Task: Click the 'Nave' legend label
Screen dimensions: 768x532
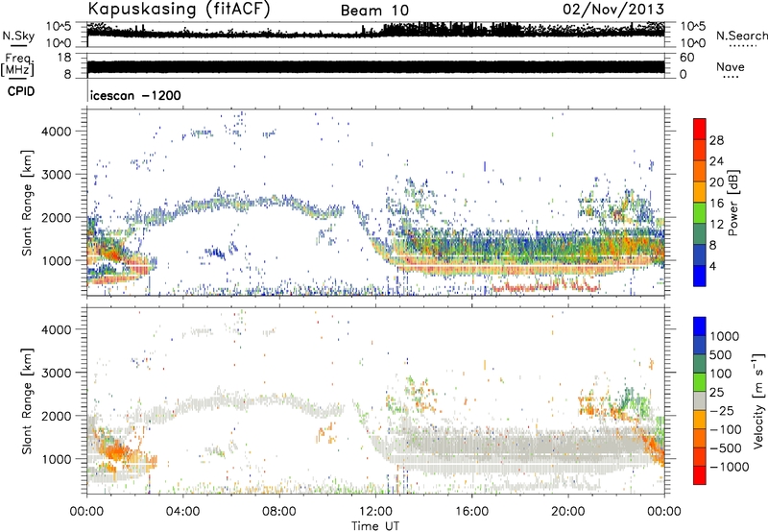Action: [x=731, y=66]
